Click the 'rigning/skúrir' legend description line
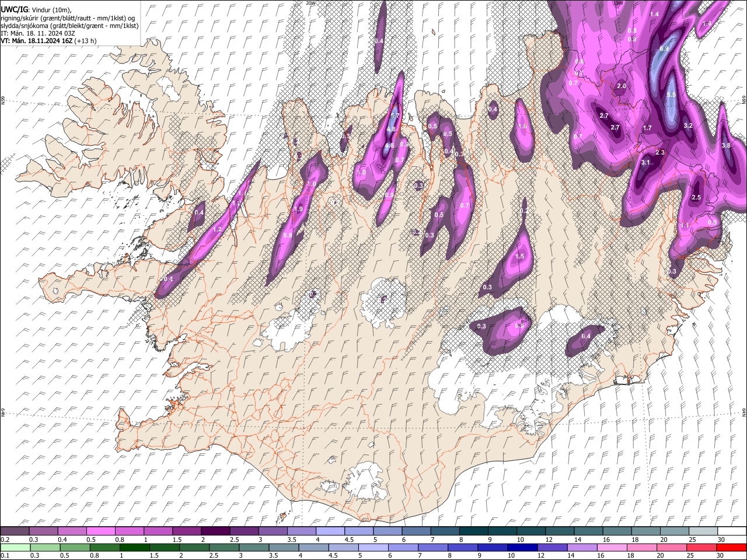 coord(68,18)
